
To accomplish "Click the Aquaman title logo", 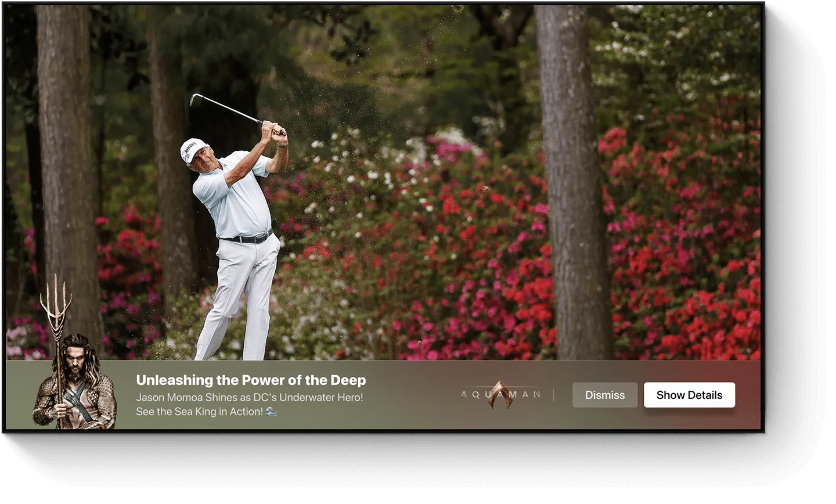I will point(500,395).
